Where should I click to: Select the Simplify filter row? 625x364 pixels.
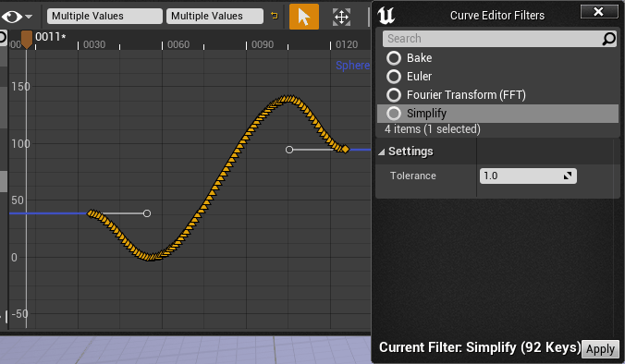coord(497,114)
